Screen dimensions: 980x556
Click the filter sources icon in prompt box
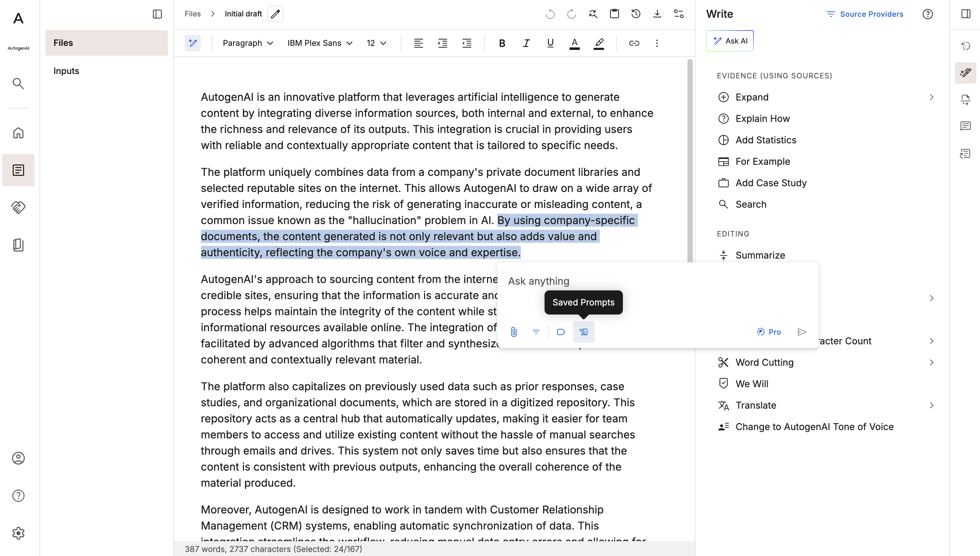536,332
